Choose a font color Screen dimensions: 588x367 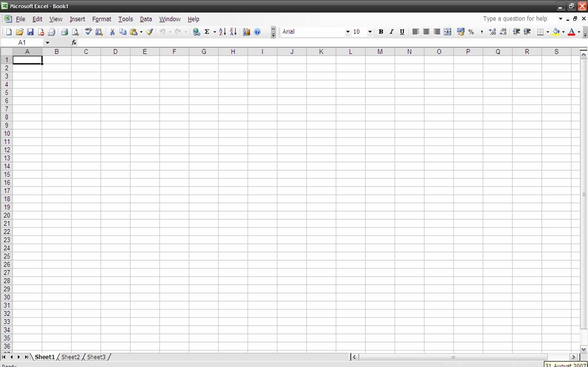pyautogui.click(x=572, y=32)
